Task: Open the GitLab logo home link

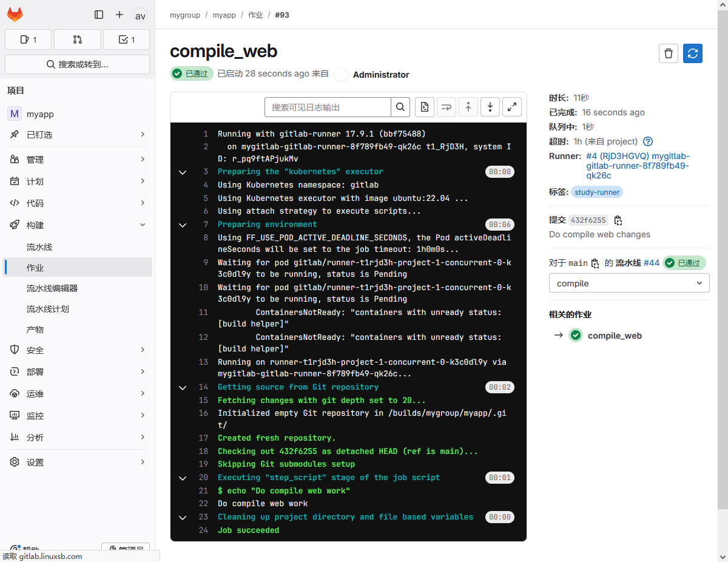Action: pyautogui.click(x=15, y=15)
